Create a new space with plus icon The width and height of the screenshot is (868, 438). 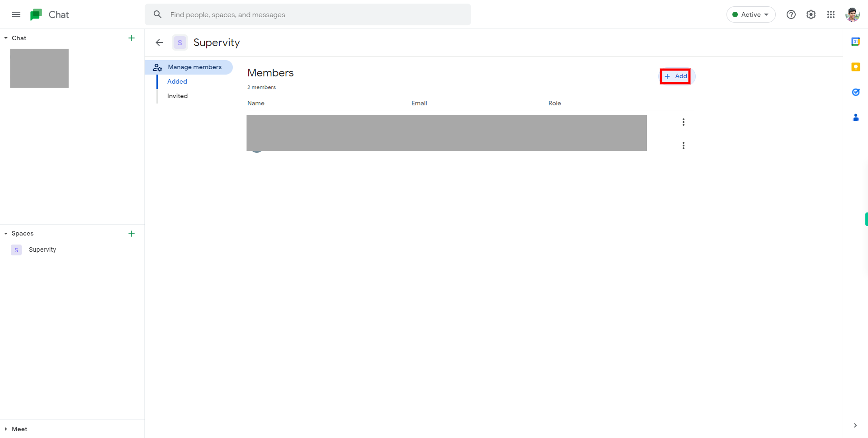(132, 234)
